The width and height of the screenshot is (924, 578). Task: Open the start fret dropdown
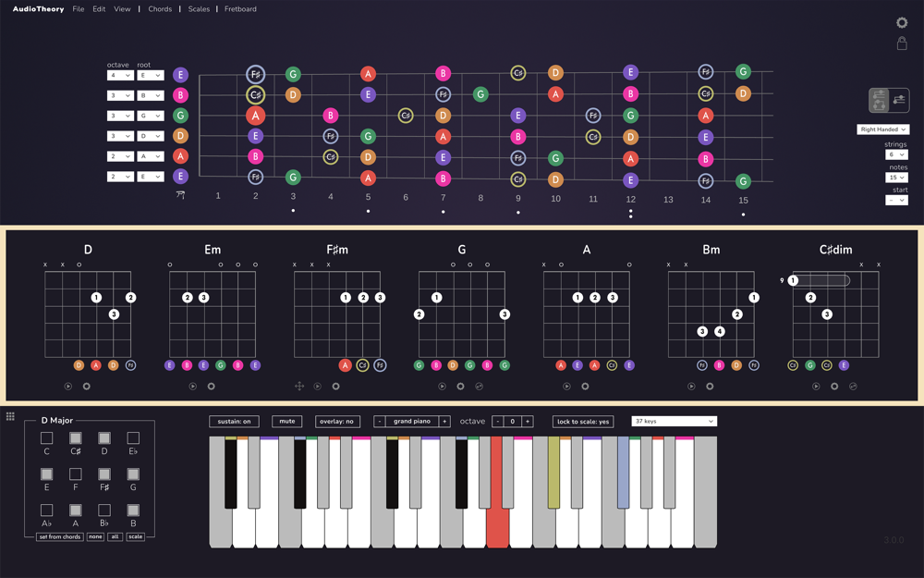pyautogui.click(x=896, y=201)
